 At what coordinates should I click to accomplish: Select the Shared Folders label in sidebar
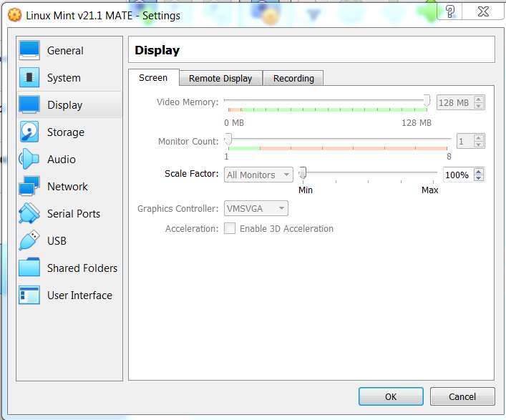(82, 268)
